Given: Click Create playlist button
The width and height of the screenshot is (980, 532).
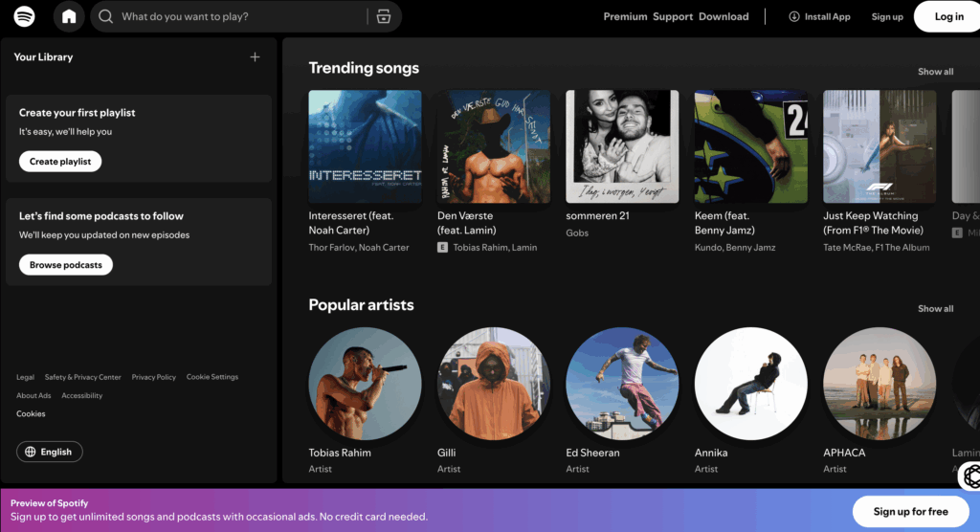Looking at the screenshot, I should tap(60, 162).
